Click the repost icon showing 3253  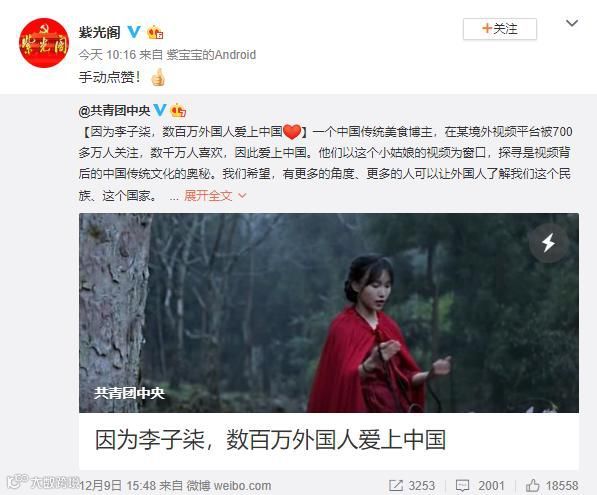click(396, 485)
